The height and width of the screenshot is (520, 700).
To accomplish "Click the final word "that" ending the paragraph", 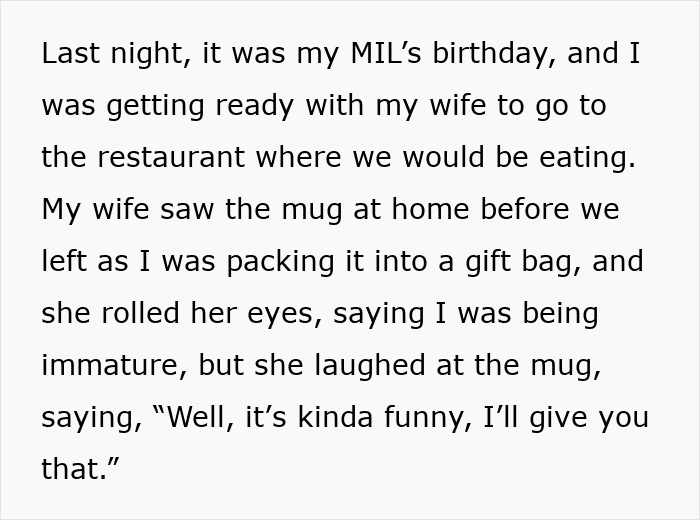I will pos(70,470).
